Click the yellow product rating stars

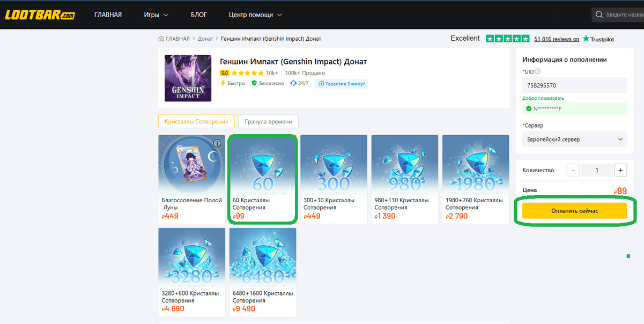pos(247,73)
